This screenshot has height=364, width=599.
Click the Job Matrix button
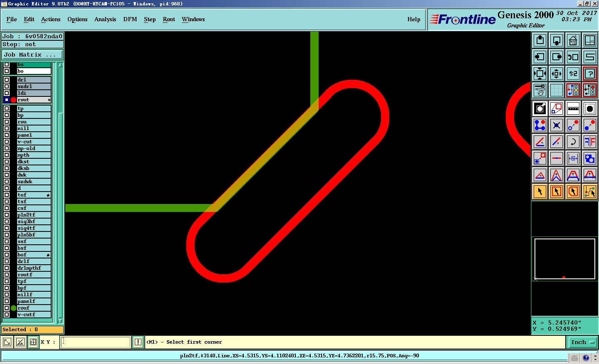coord(32,55)
